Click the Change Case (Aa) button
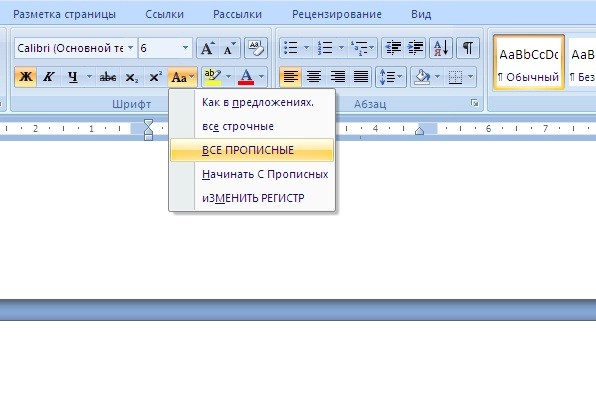 click(182, 77)
